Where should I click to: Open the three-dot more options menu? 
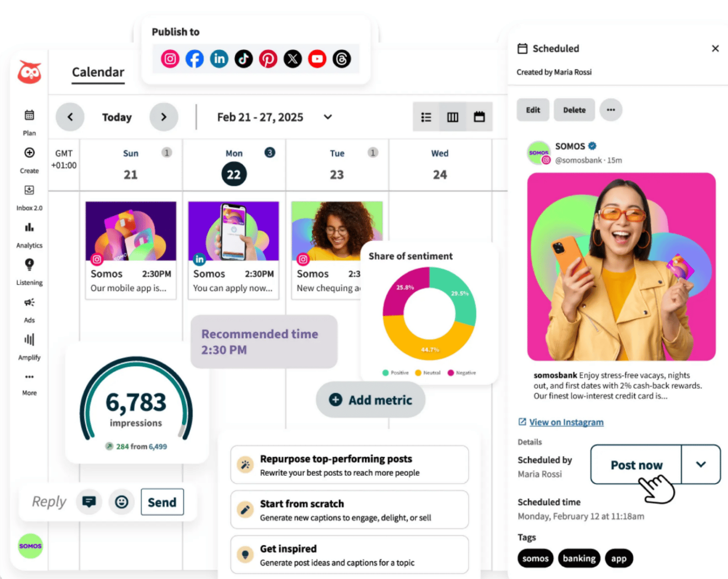611,110
